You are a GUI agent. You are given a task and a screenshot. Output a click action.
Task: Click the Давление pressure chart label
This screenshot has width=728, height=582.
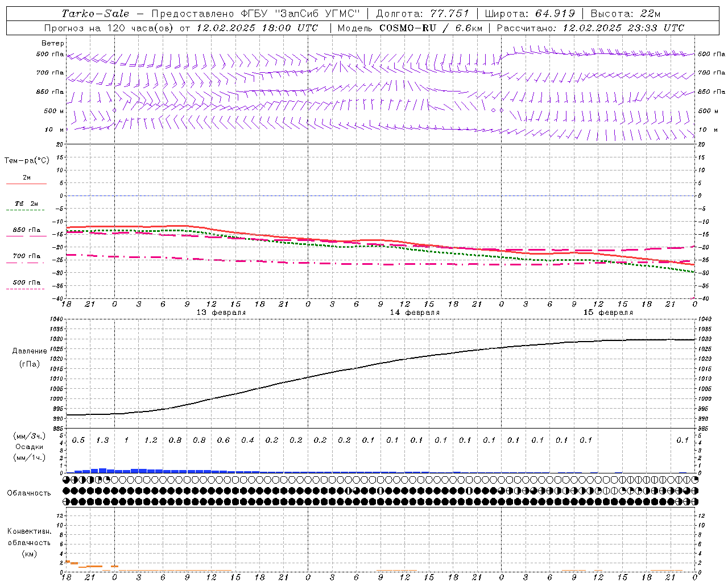coord(30,351)
